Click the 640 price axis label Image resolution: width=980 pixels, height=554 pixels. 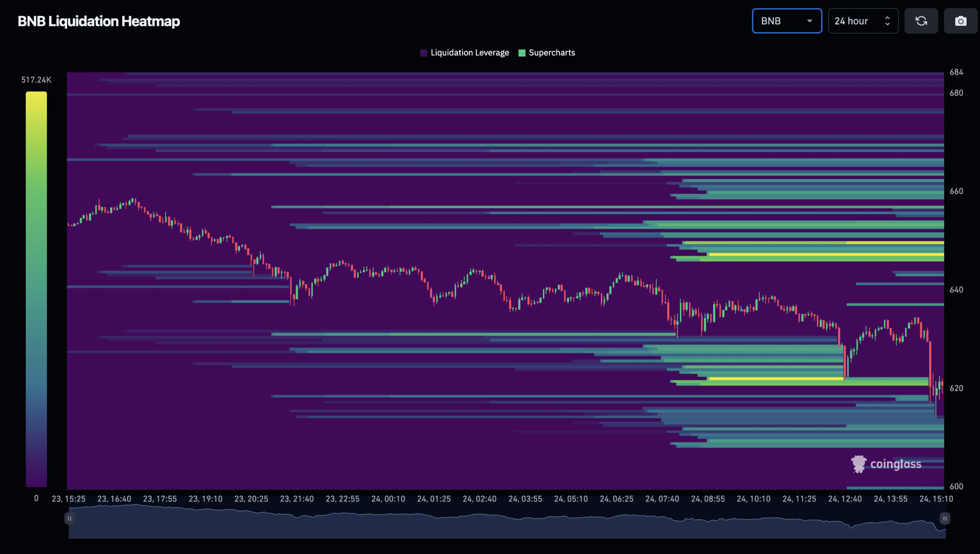pos(956,290)
